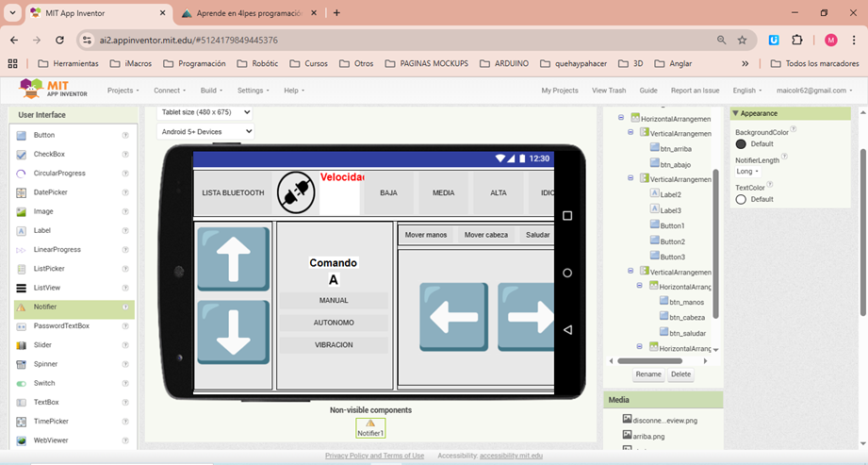Image resolution: width=868 pixels, height=465 pixels.
Task: Open the My Projects link
Action: (559, 91)
